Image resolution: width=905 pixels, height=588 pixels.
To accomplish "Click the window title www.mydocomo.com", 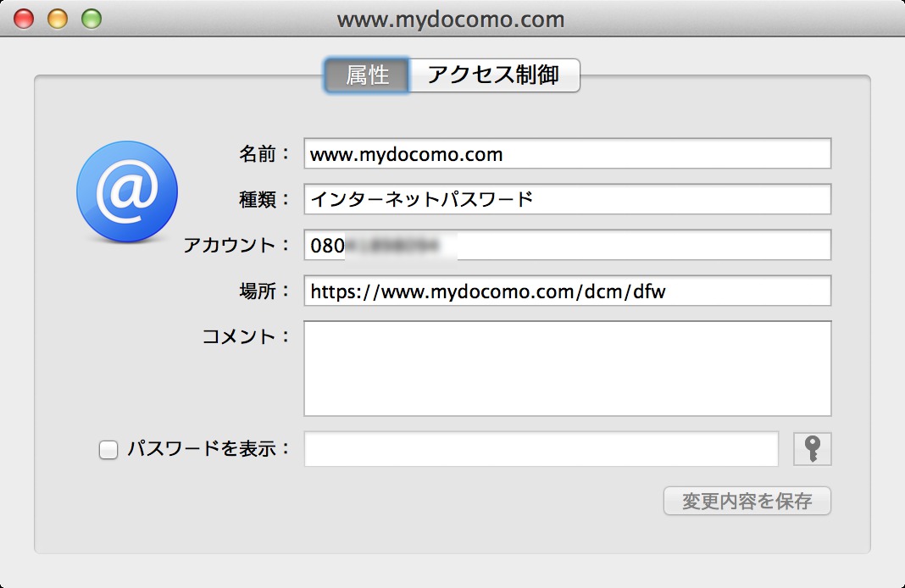I will coord(451,19).
